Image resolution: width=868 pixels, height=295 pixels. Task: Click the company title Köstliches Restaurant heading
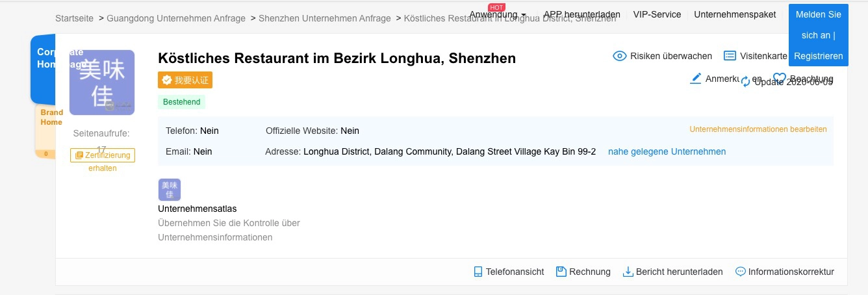click(x=337, y=58)
